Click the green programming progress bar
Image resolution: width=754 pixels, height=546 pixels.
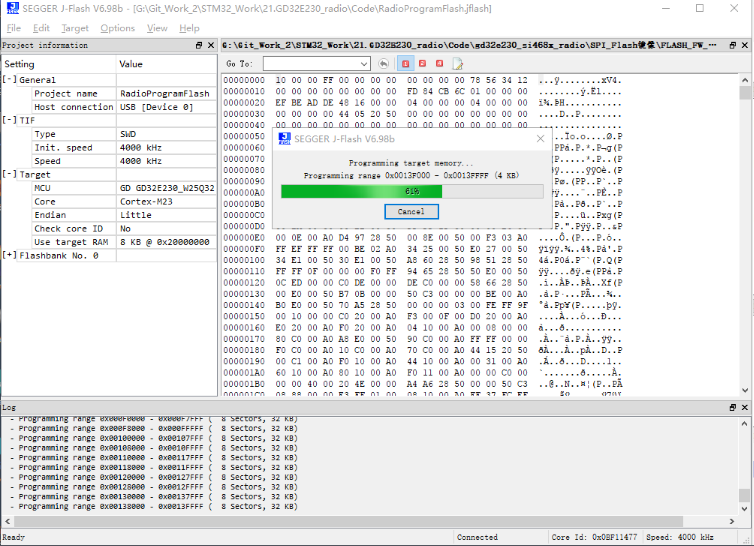pyautogui.click(x=412, y=191)
